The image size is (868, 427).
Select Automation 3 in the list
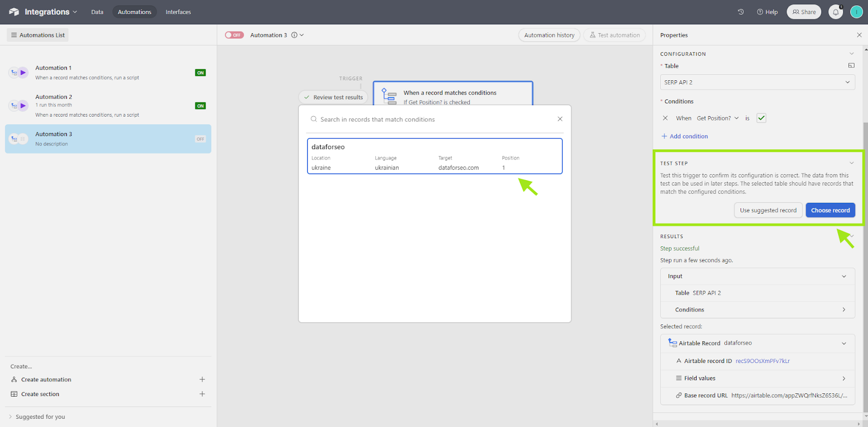click(x=108, y=139)
